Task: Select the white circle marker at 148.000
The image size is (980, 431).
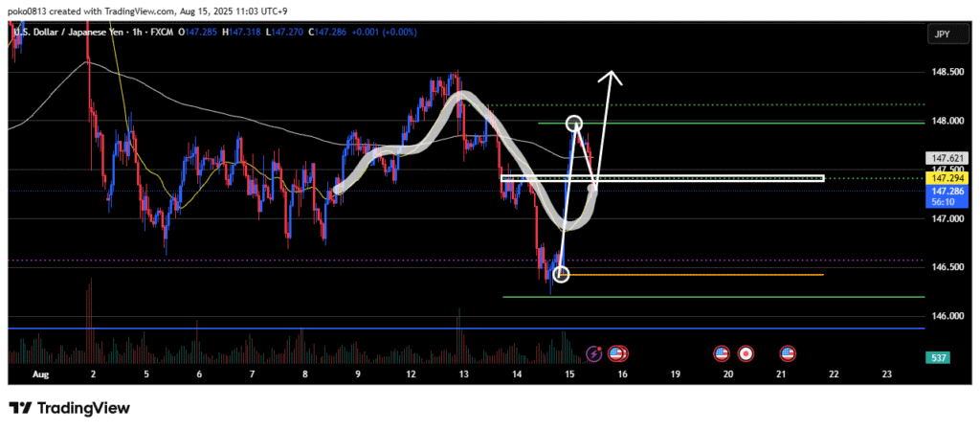Action: [573, 123]
